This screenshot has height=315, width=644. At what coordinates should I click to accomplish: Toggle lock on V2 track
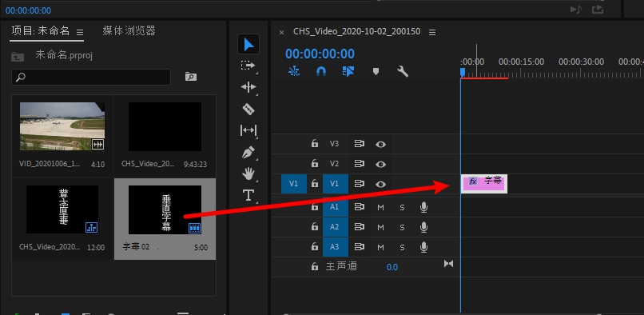click(315, 164)
